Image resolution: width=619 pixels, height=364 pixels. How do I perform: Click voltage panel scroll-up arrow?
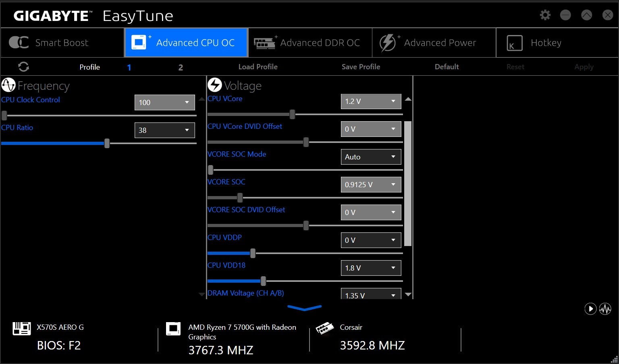pos(408,99)
